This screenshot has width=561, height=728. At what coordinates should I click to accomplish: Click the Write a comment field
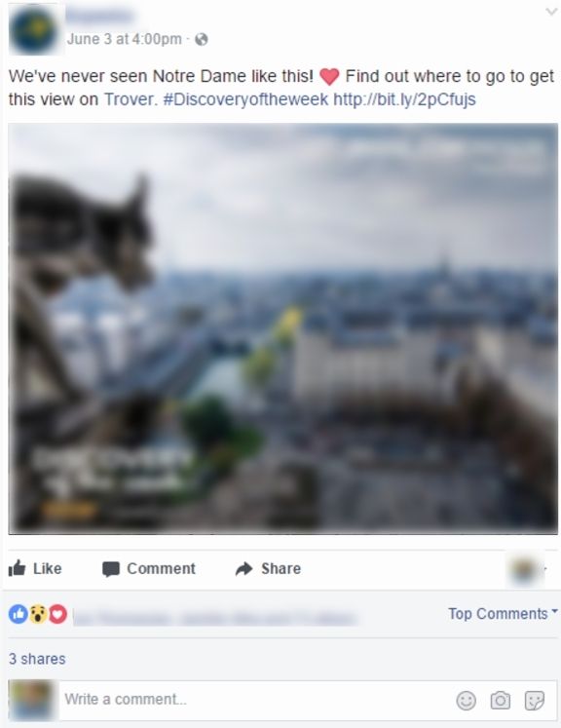(255, 700)
